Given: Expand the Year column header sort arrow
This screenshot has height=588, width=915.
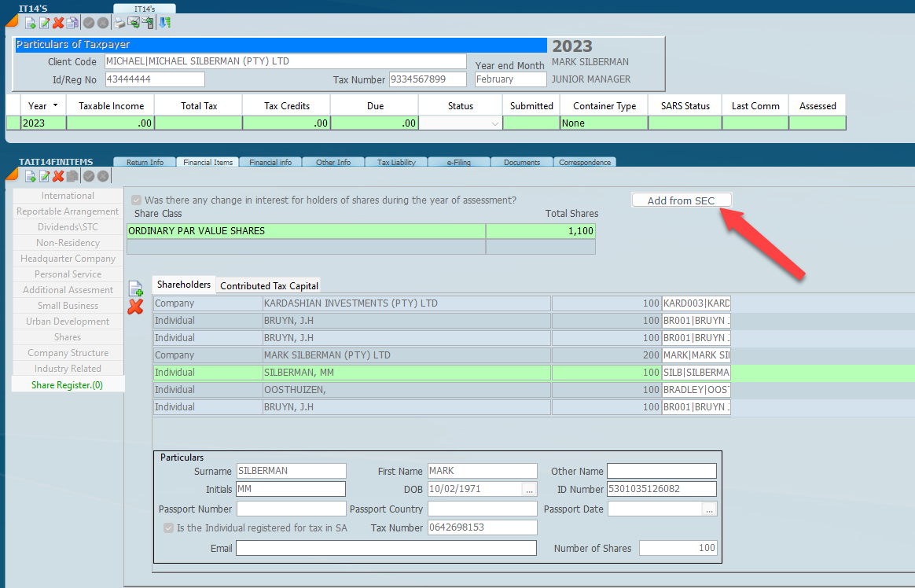Looking at the screenshot, I should 55,105.
